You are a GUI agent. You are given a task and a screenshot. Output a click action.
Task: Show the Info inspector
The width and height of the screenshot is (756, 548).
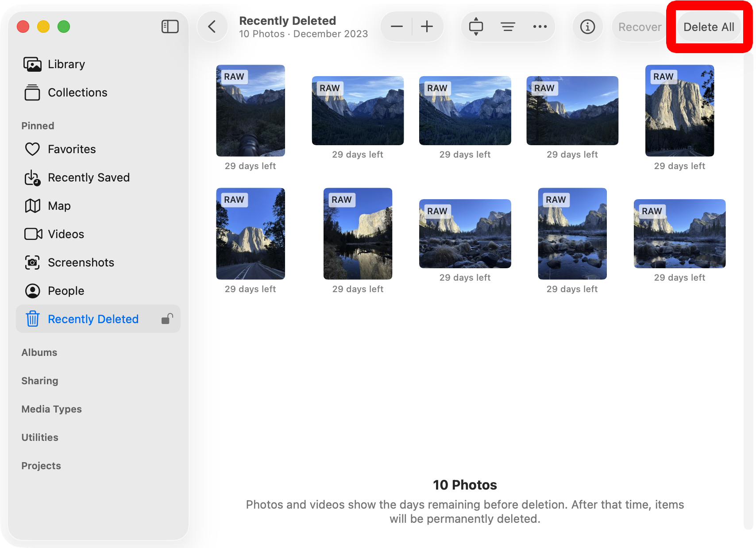coord(587,27)
